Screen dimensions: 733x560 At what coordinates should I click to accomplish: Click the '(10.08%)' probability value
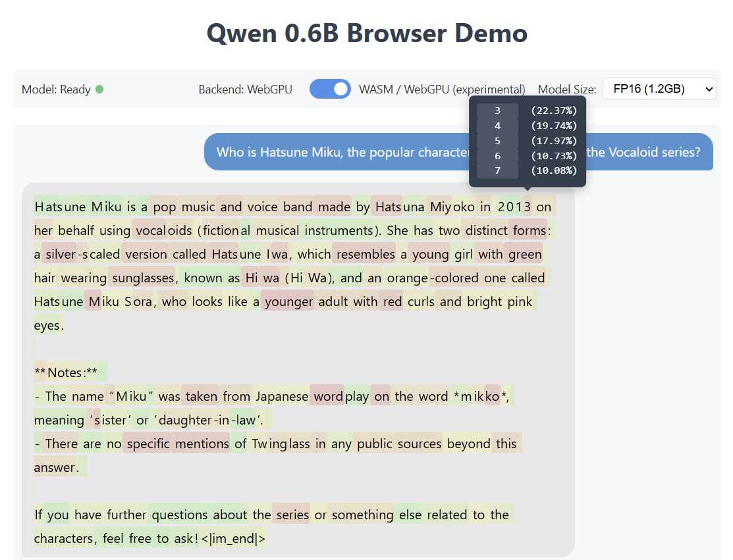[x=553, y=170]
